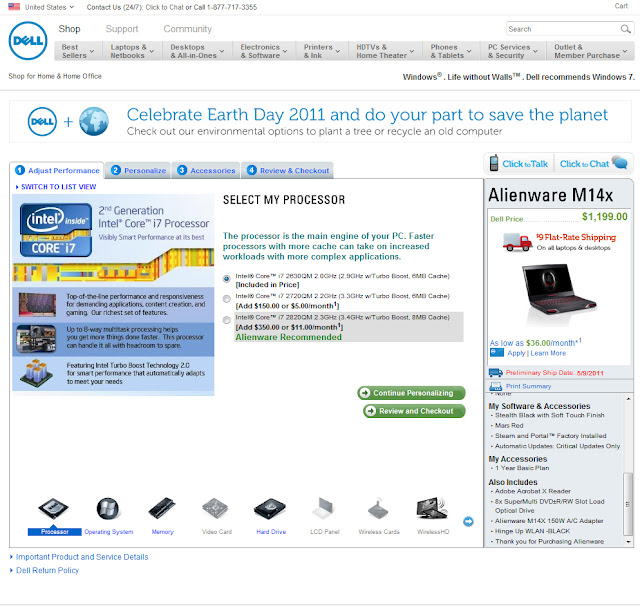Switch to the Adjust Performance tab
The image size is (640, 608).
[x=57, y=170]
